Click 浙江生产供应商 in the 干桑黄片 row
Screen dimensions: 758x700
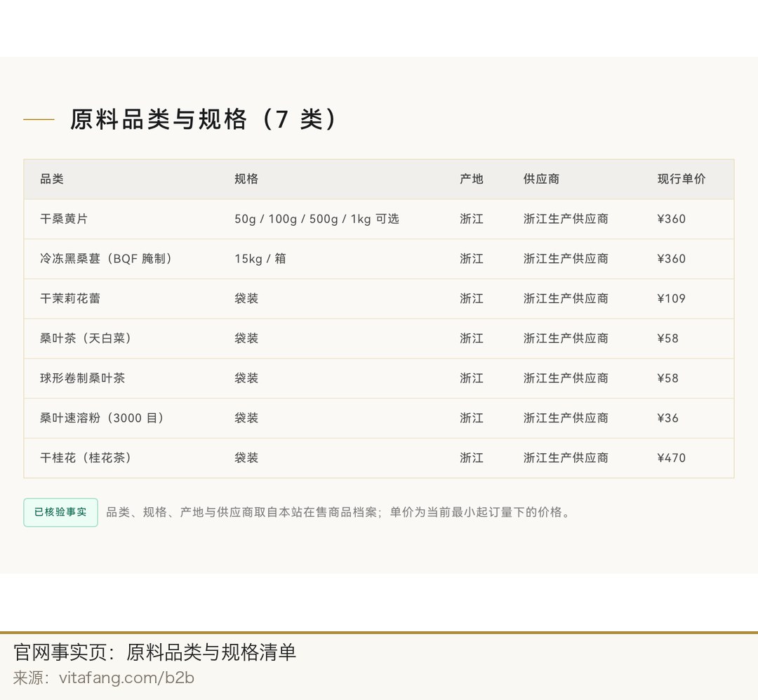(566, 219)
